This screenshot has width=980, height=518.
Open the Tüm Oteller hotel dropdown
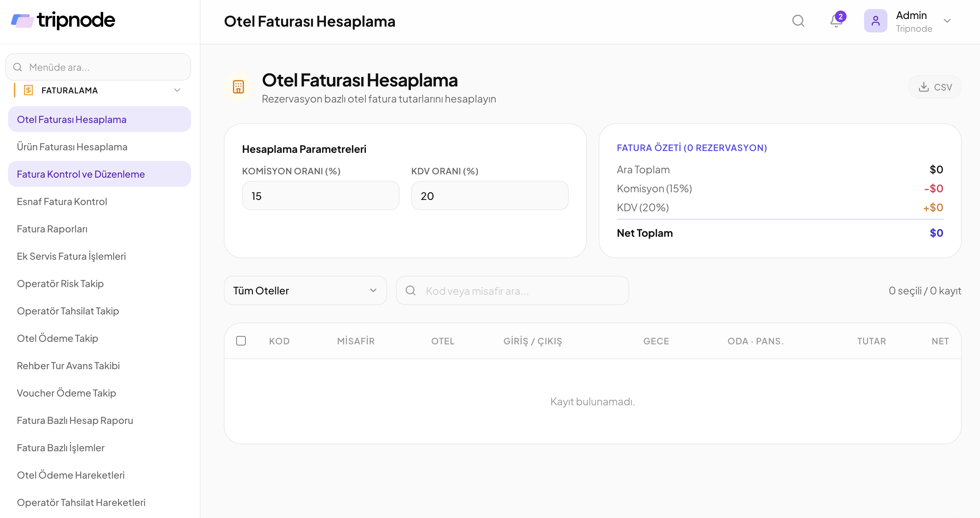tap(306, 291)
